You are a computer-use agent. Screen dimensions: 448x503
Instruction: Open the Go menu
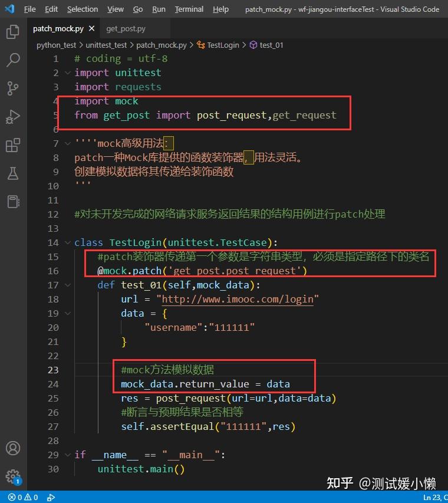(x=138, y=9)
